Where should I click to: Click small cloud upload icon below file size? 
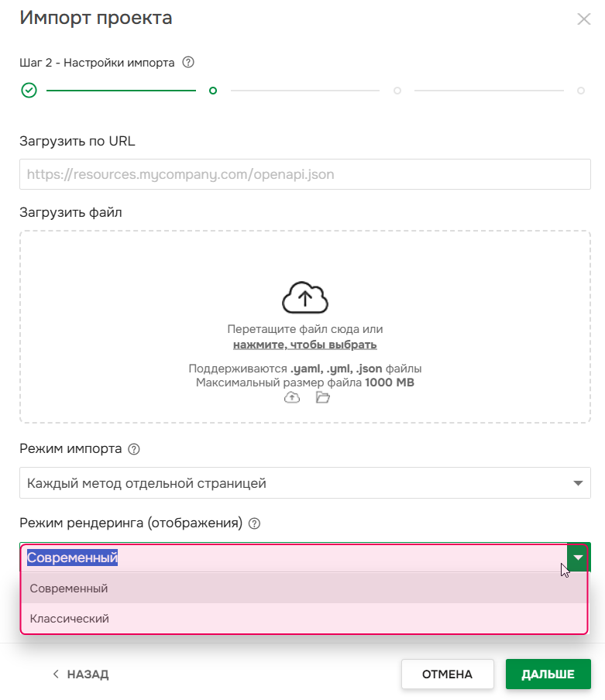(x=292, y=397)
